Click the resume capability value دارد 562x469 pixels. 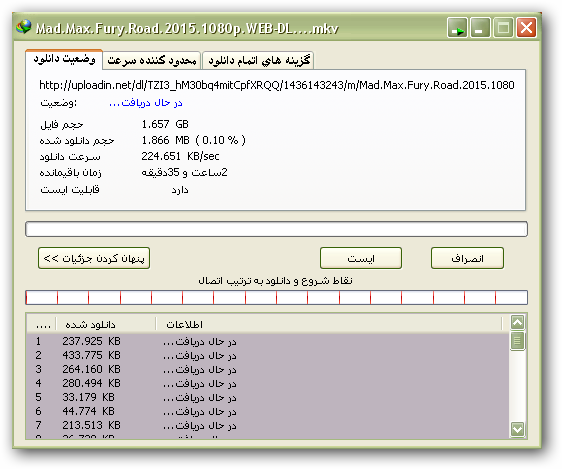click(180, 190)
